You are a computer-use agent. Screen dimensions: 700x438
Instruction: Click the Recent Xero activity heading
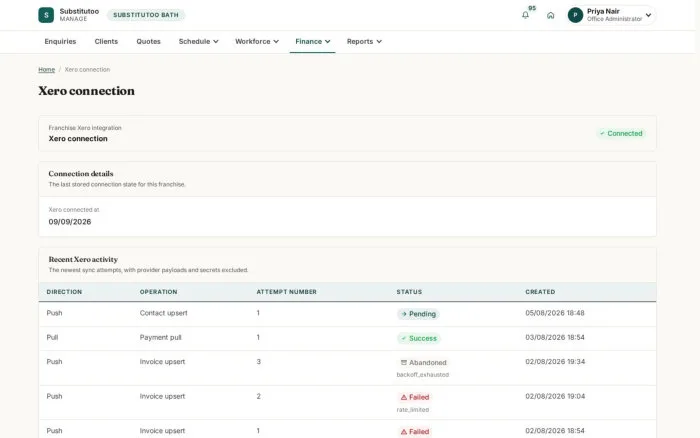[83, 259]
